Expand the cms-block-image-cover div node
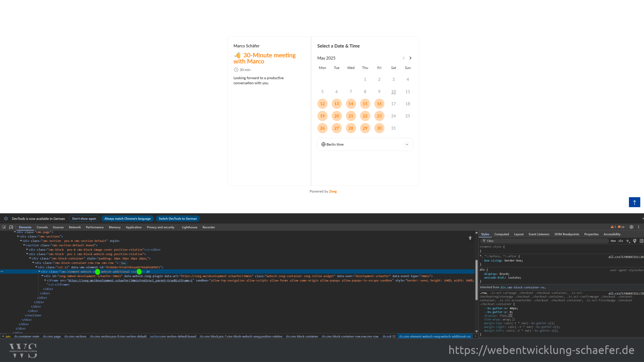Viewport: 644px width, 362px height. click(x=27, y=249)
